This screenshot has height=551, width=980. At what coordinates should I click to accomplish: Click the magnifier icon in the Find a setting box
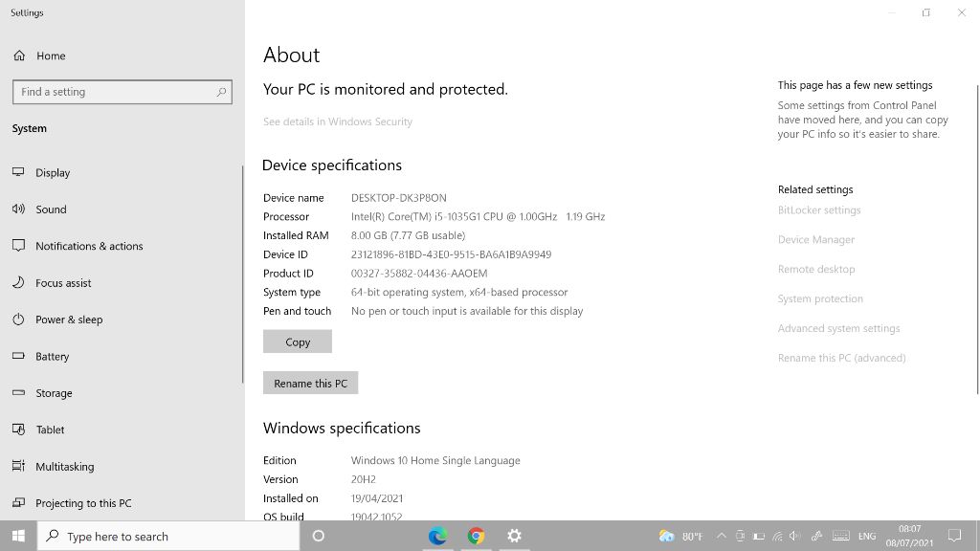tap(221, 92)
